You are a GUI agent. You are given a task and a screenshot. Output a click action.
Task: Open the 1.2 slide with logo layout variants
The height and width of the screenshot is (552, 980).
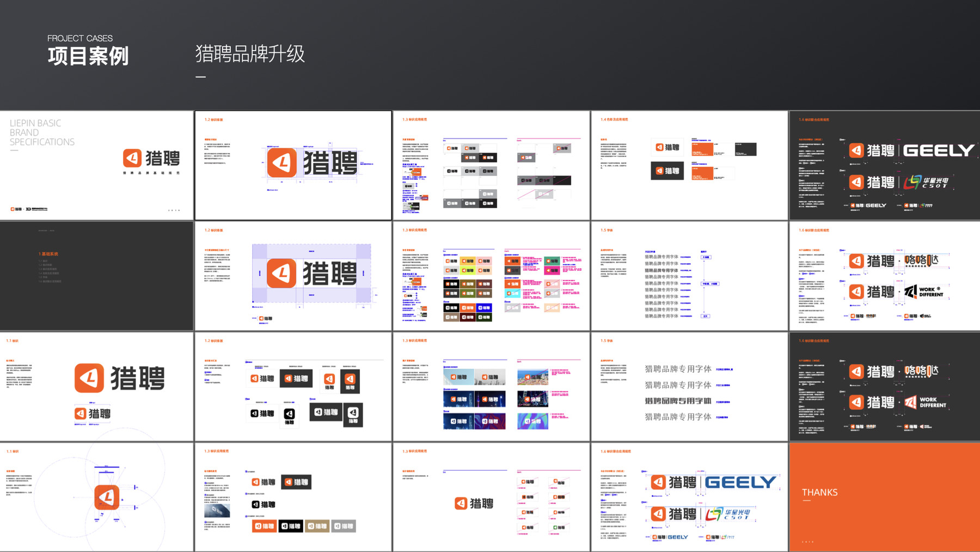pos(293,386)
